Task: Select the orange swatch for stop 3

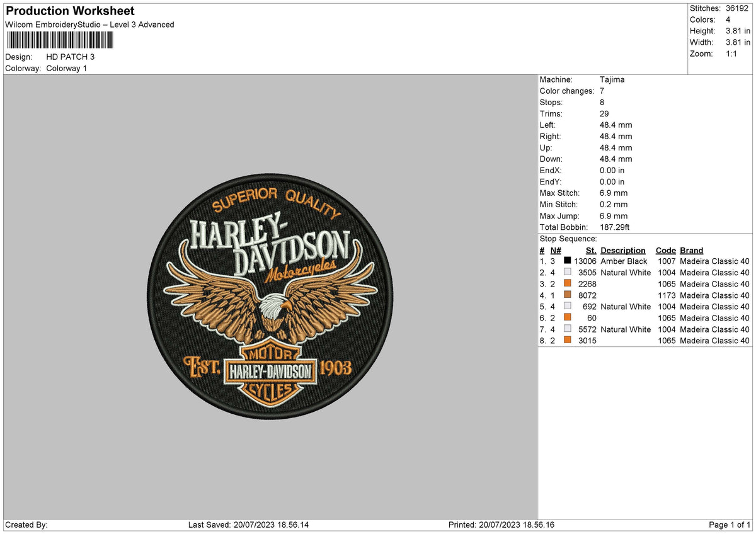Action: coord(566,283)
